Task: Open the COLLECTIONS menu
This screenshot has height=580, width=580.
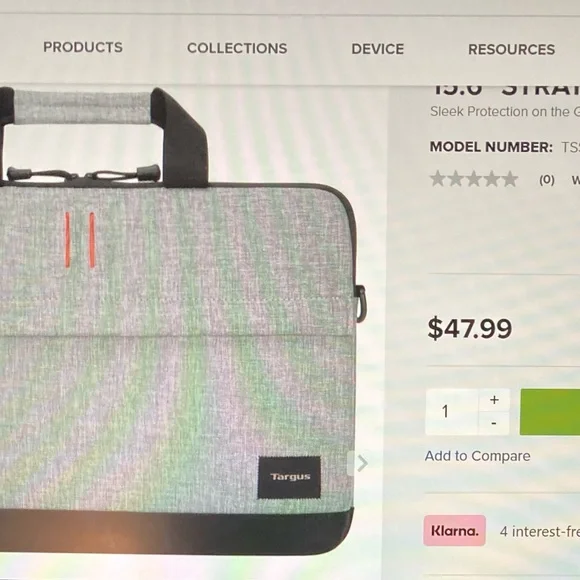Action: [x=237, y=48]
